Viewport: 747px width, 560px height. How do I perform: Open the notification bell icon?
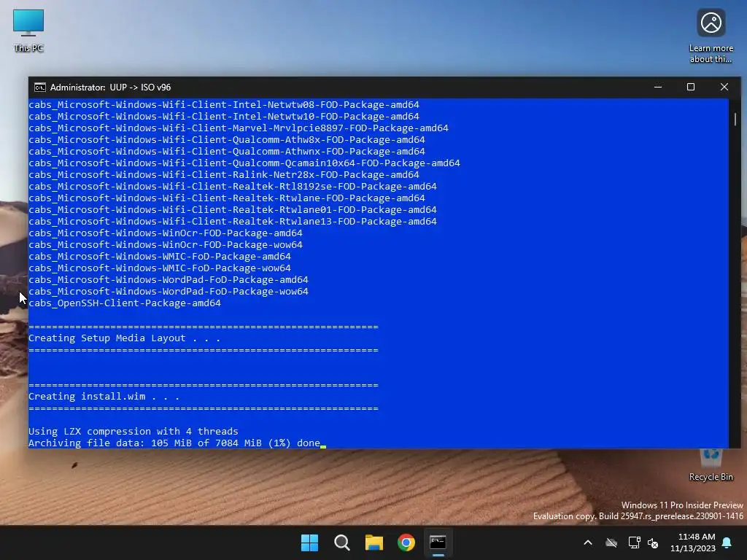[727, 542]
